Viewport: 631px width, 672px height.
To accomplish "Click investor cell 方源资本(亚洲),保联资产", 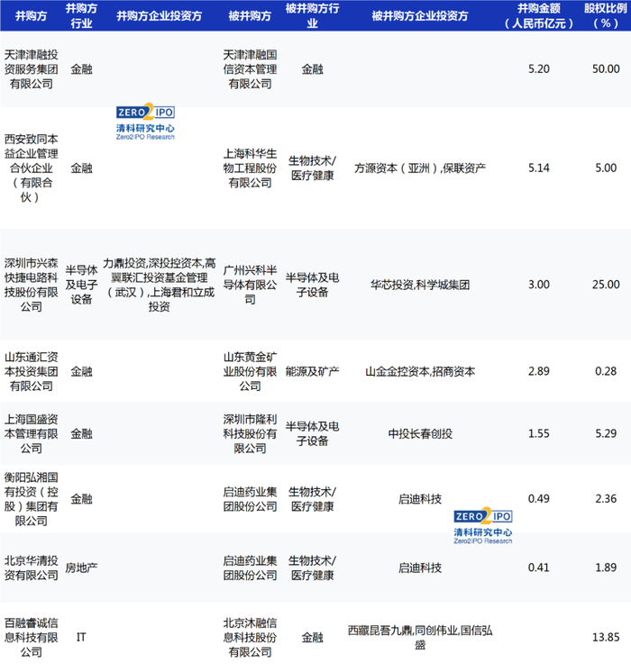I will (x=420, y=168).
